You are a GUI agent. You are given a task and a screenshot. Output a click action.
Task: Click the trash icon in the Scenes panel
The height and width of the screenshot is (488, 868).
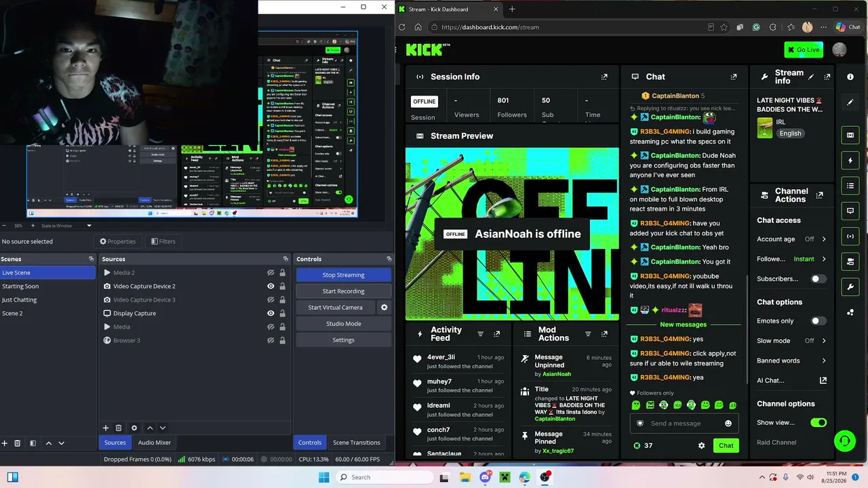pyautogui.click(x=18, y=443)
